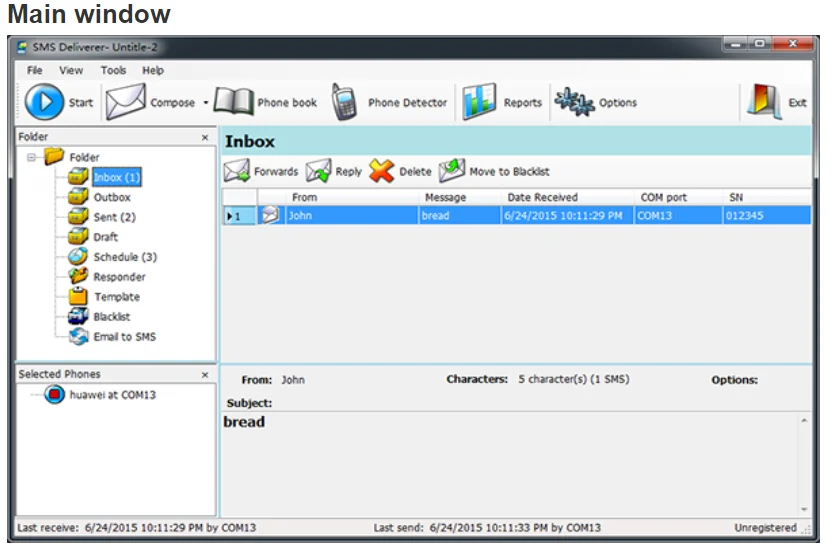Collapse the root Folder tree node
Viewport: 833px width, 550px height.
click(31, 157)
